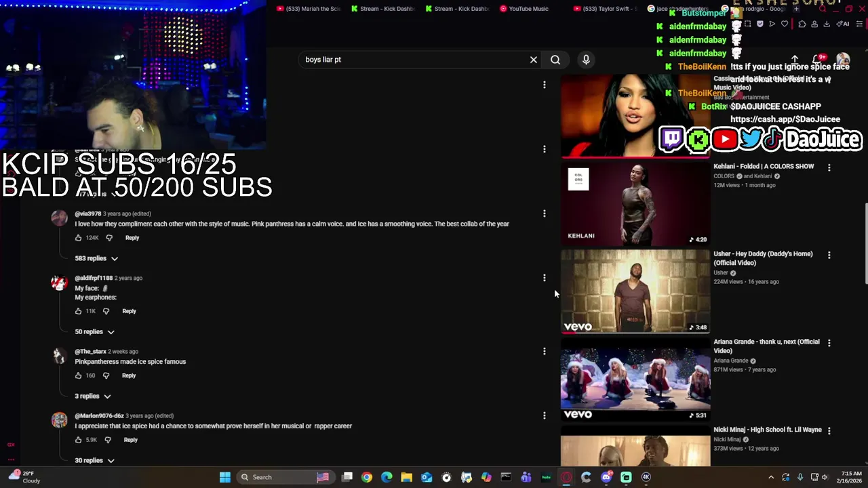Reply to the @aldifrpf1188 comment

click(129, 311)
